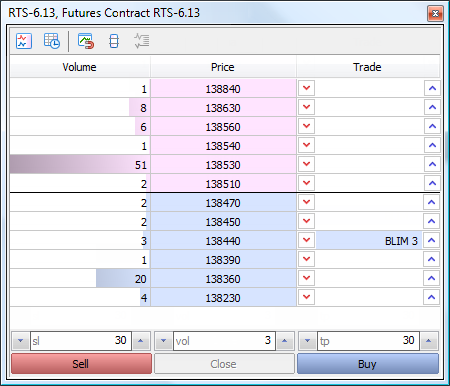
Task: Click blue up arrow at price 138440
Action: click(x=431, y=240)
